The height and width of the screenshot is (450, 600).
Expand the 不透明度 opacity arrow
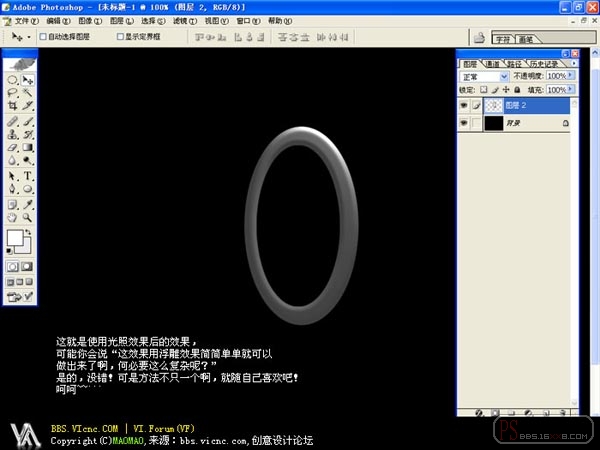click(x=571, y=76)
